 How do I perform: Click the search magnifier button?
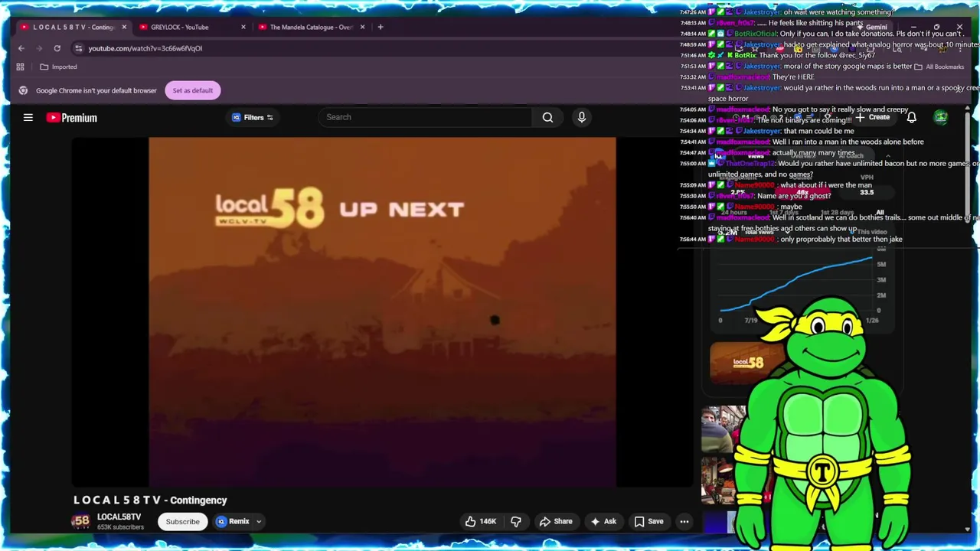(547, 117)
